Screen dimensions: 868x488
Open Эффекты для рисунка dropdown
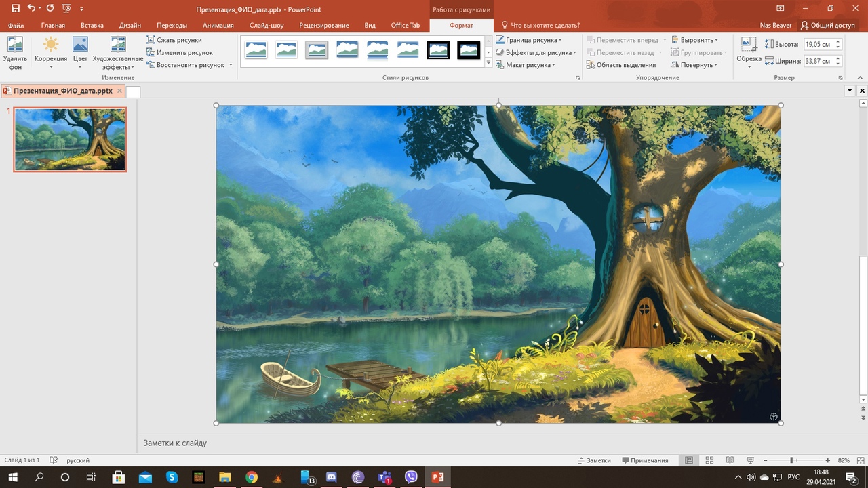coord(536,52)
